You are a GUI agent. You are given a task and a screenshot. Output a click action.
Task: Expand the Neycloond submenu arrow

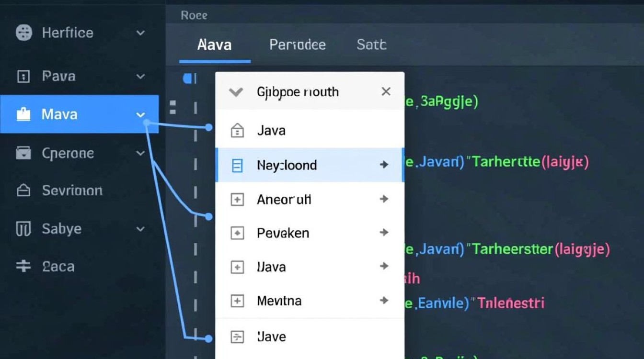click(384, 164)
